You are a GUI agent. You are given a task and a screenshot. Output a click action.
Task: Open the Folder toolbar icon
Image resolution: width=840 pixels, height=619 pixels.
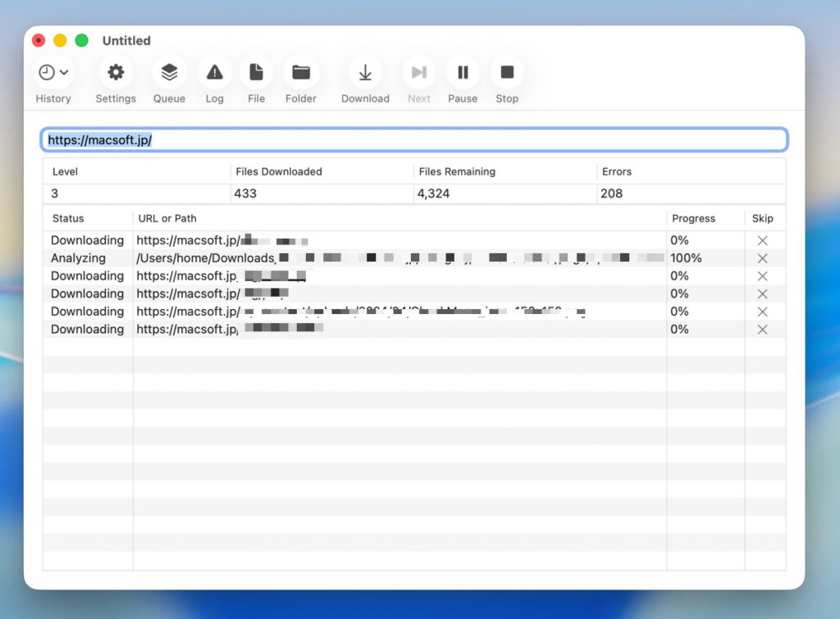click(301, 73)
